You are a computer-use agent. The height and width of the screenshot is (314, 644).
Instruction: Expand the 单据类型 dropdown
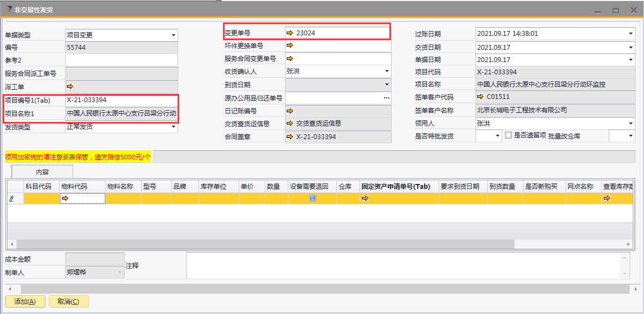pyautogui.click(x=173, y=35)
